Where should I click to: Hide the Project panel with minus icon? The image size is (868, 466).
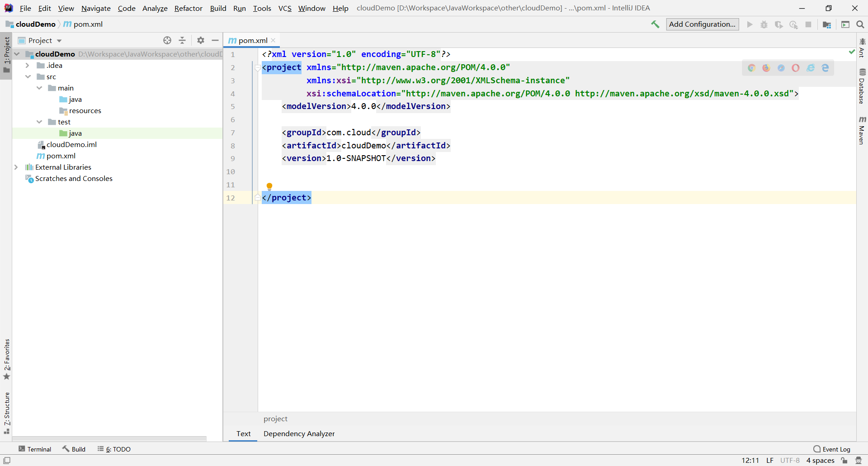[215, 40]
